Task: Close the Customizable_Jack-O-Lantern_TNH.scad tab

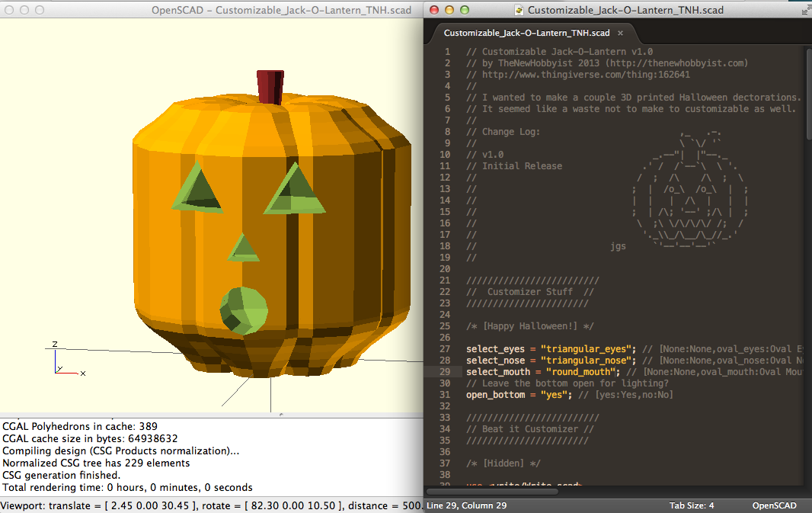Action: (x=620, y=34)
